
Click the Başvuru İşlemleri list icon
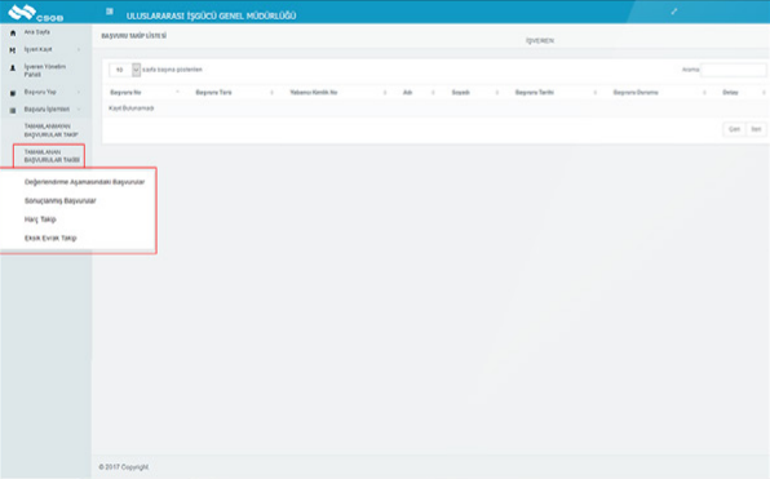tap(12, 108)
